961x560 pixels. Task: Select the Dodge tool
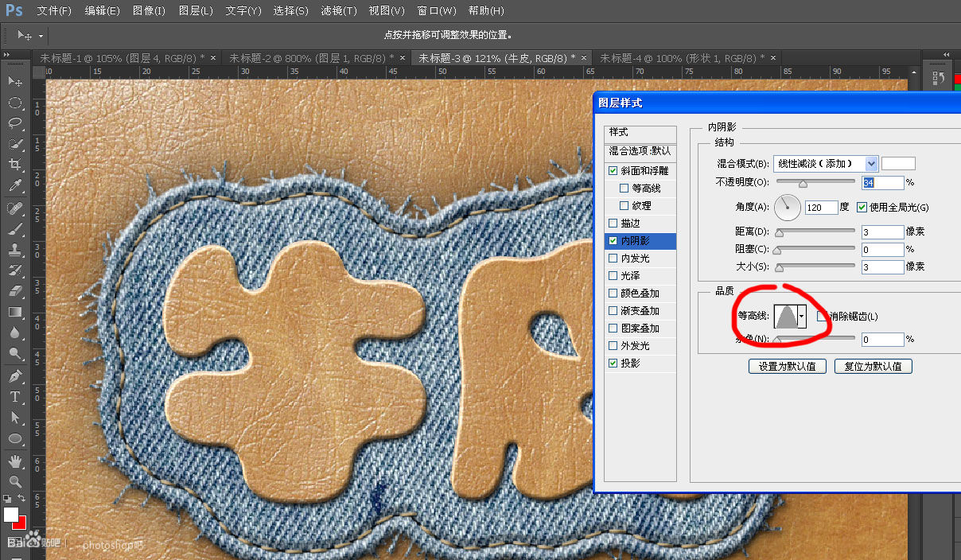coord(15,353)
